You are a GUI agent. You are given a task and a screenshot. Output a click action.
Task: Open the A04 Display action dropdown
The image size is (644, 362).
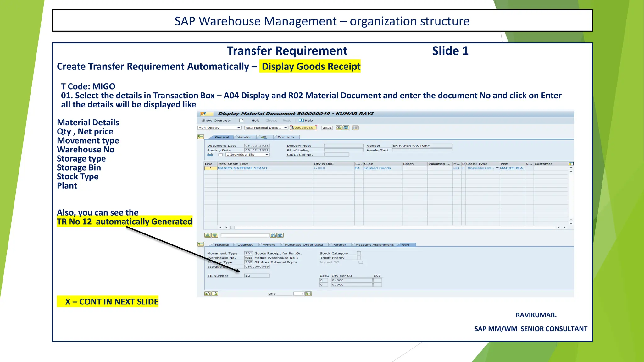[x=239, y=128]
